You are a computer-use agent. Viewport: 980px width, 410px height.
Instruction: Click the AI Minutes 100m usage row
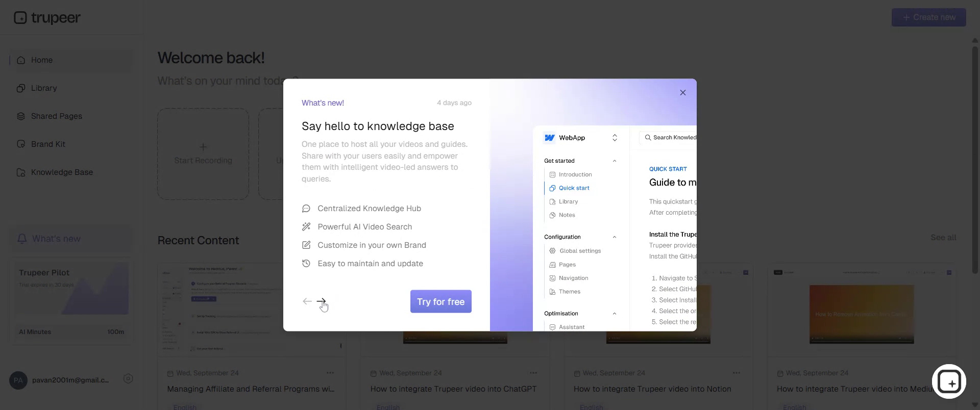71,332
